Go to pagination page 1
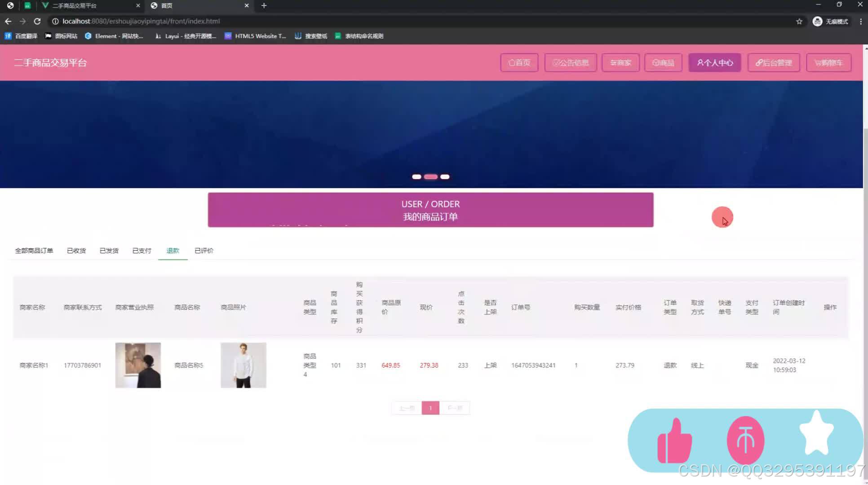The height and width of the screenshot is (485, 868). coord(430,408)
